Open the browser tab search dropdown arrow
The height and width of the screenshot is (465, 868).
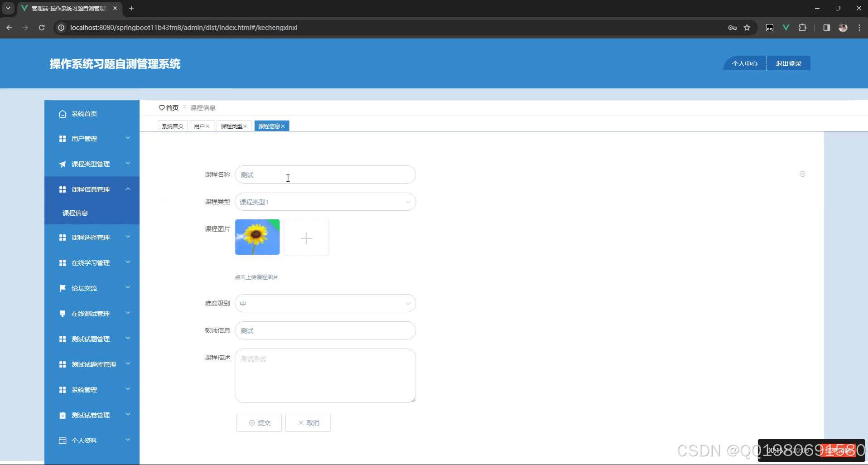pyautogui.click(x=8, y=8)
